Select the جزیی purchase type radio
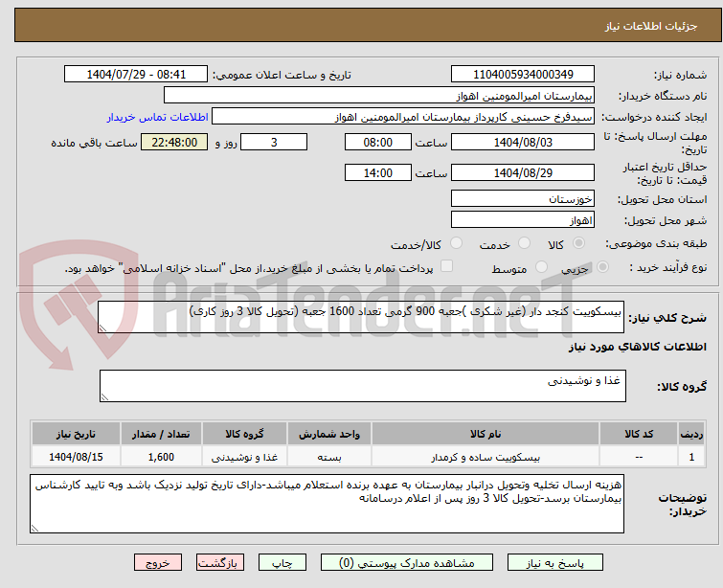 [602, 266]
